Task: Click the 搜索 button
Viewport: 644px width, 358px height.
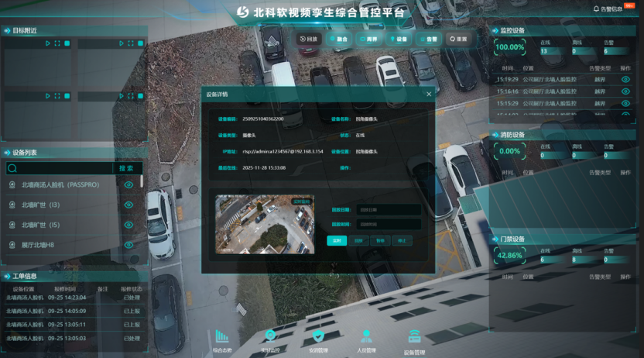Action: click(x=127, y=168)
